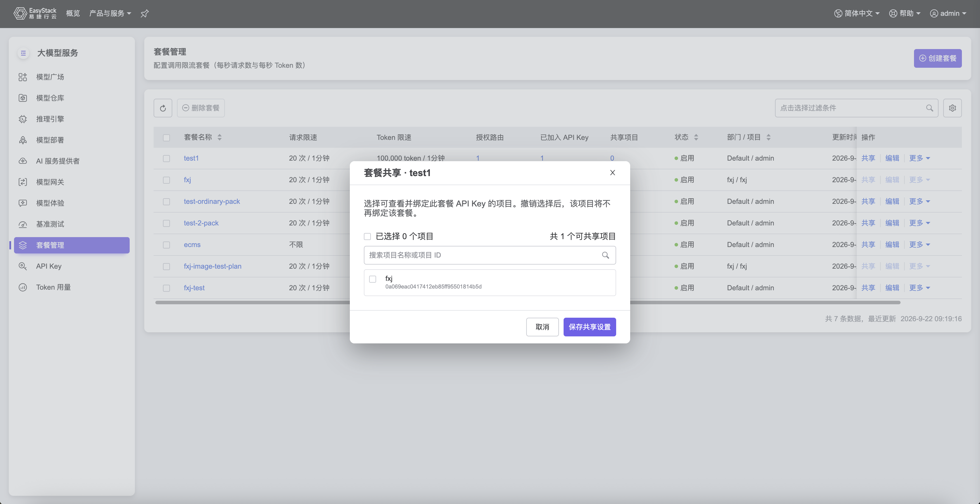Select 套餐管理 sidebar item

pyautogui.click(x=72, y=245)
